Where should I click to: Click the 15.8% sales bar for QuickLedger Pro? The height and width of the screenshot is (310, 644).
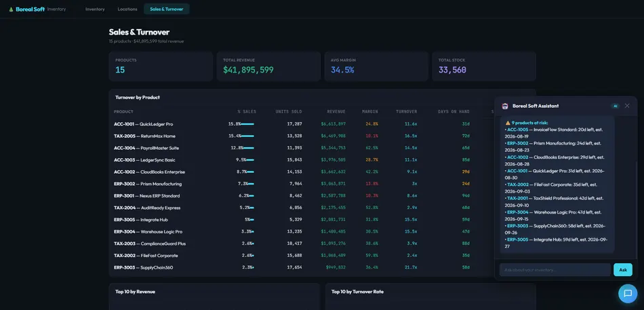[x=247, y=123]
